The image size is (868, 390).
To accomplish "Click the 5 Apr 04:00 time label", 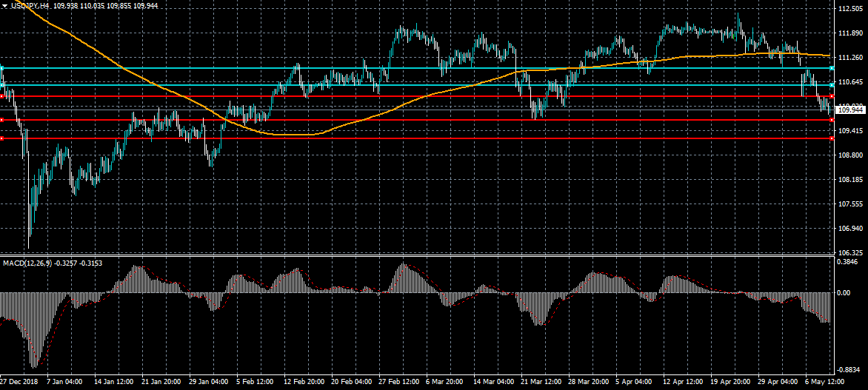I will pyautogui.click(x=635, y=382).
